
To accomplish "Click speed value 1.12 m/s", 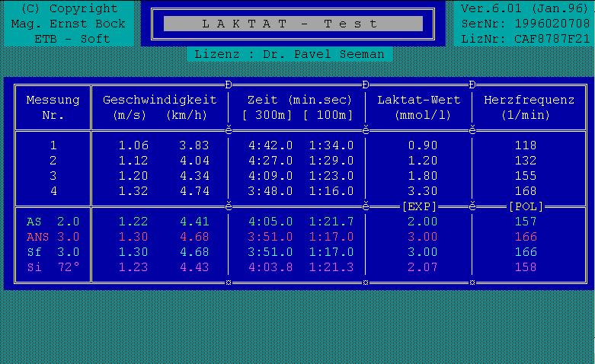I will pos(133,161).
